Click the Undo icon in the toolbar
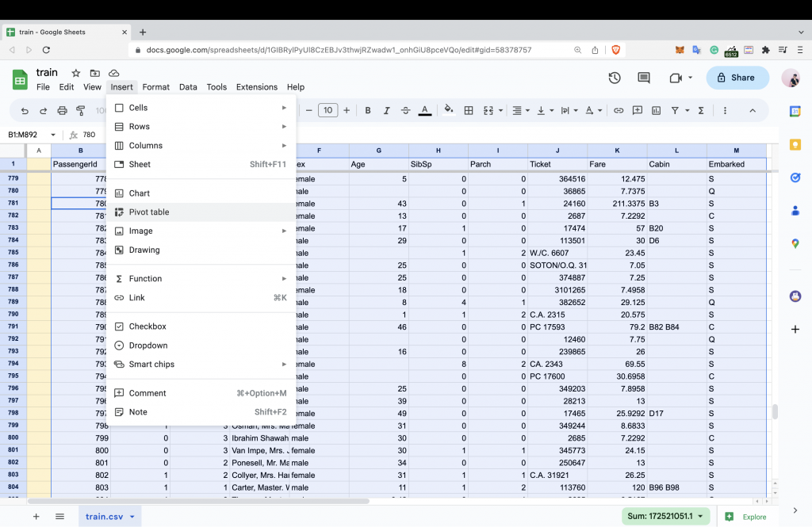This screenshot has height=527, width=812. coord(25,110)
